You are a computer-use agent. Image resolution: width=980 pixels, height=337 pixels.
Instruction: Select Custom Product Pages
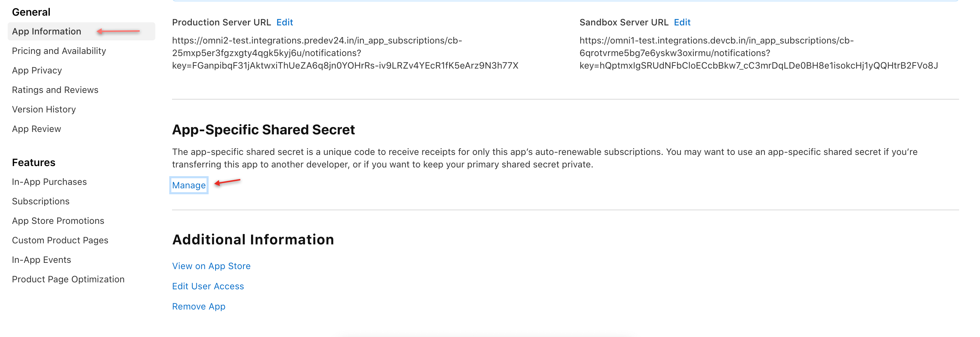60,240
